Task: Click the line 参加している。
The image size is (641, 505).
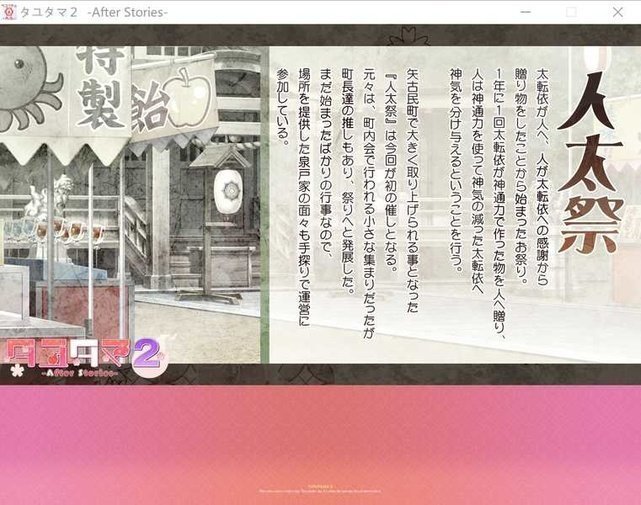Action: click(x=283, y=107)
